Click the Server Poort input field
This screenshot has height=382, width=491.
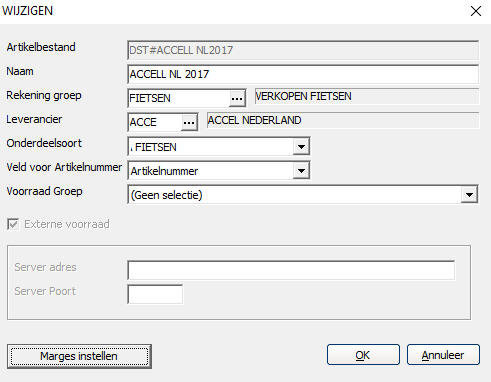click(x=155, y=294)
